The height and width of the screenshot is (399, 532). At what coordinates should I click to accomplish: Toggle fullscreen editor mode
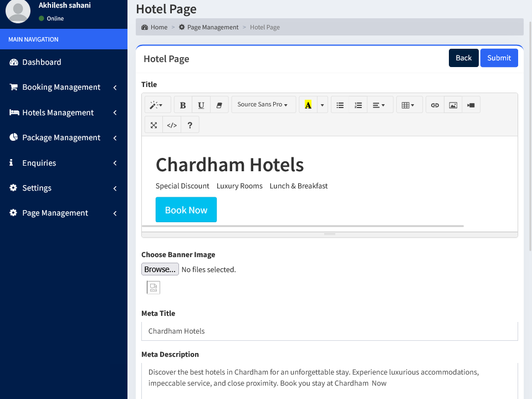[154, 125]
